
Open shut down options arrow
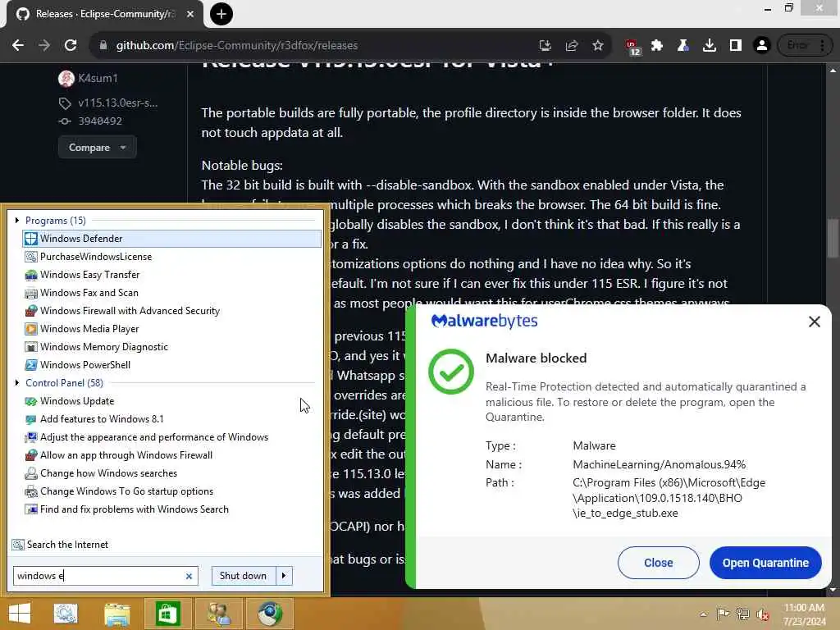[x=284, y=576]
